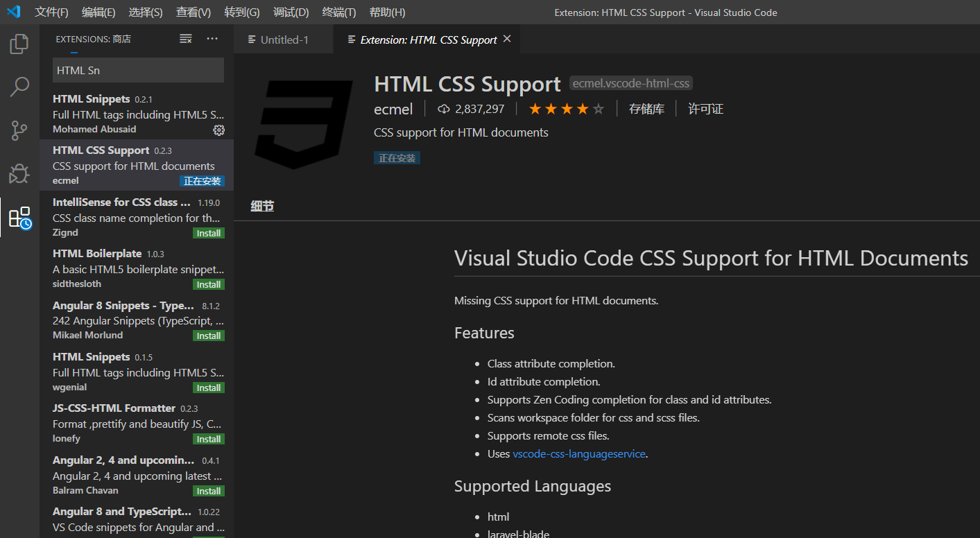Select IntelliSense for CSS class extension item

pyautogui.click(x=137, y=217)
